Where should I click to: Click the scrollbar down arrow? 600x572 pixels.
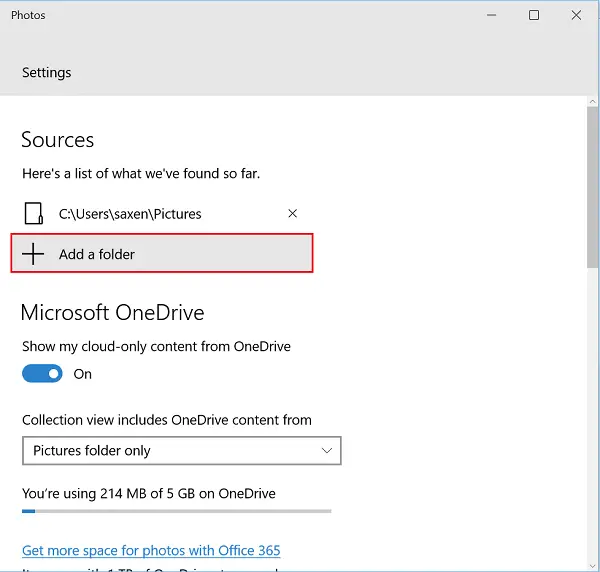coord(593,565)
